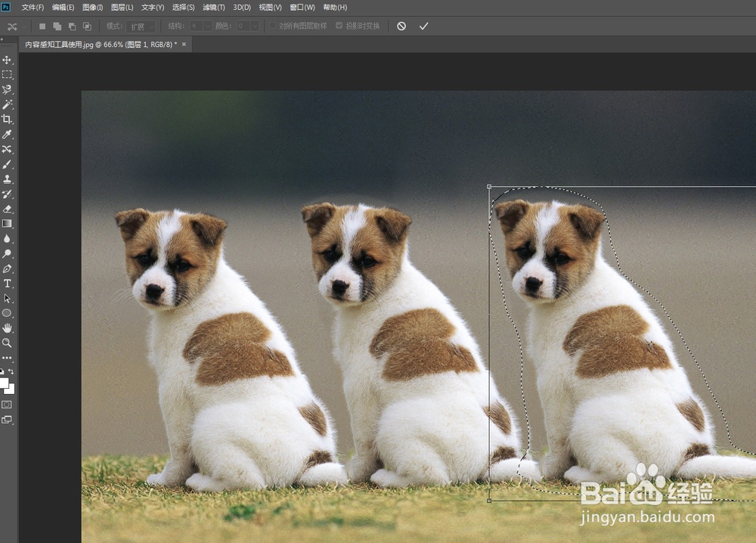
Task: Select the Dodge tool
Action: 7,253
